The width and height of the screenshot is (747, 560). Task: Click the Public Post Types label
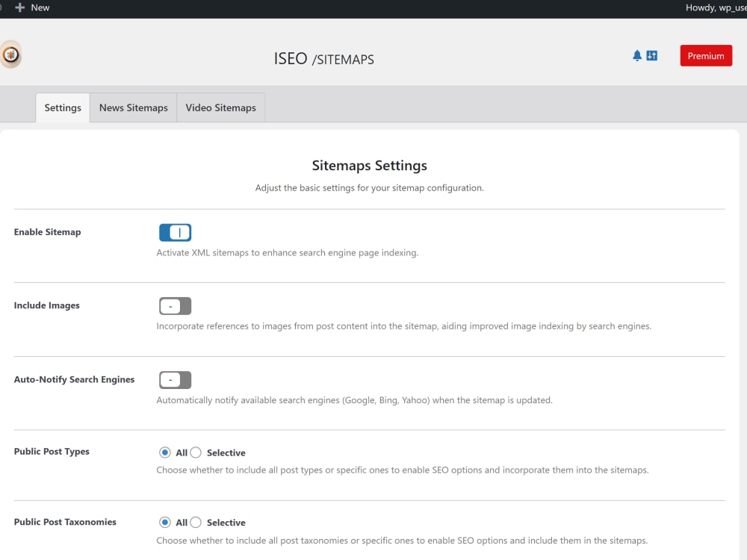point(52,452)
